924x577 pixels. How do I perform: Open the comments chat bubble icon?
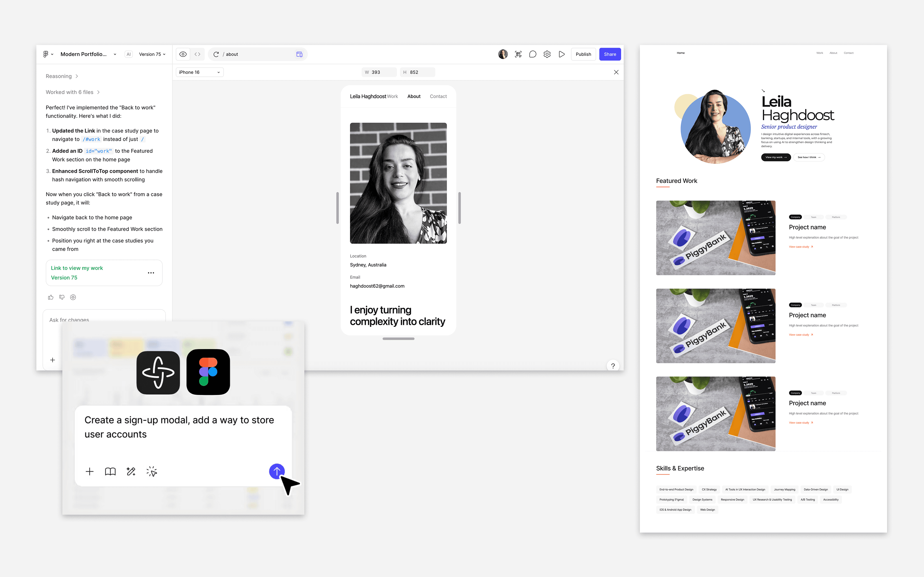pyautogui.click(x=533, y=54)
